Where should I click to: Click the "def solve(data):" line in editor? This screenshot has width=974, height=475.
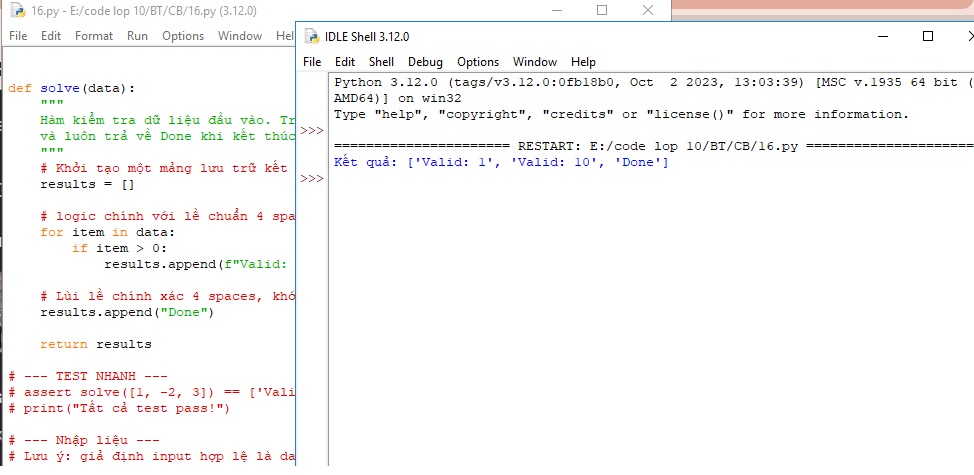pyautogui.click(x=71, y=88)
